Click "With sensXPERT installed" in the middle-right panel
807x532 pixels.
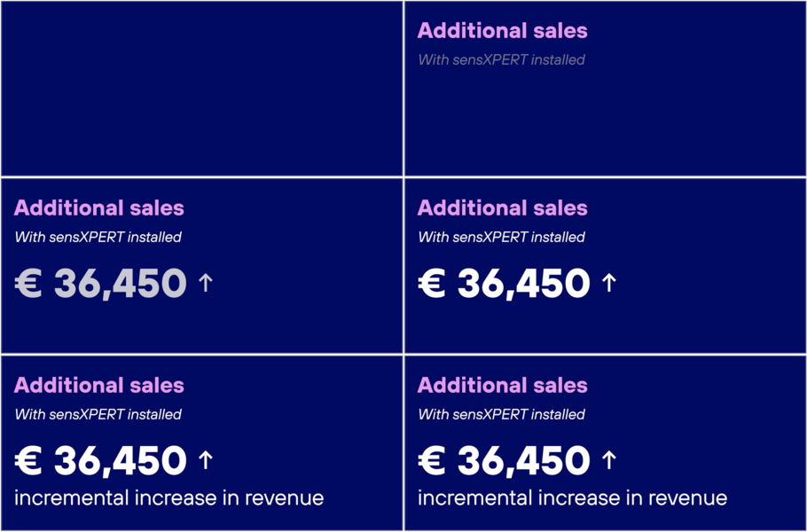point(501,238)
